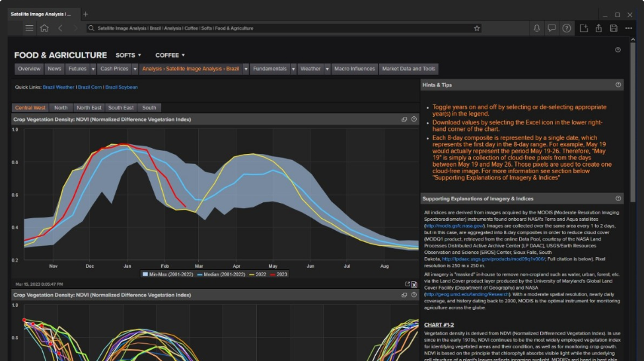The width and height of the screenshot is (644, 361).
Task: Open the modis.gsfc.nasa.gov link
Action: 452,226
